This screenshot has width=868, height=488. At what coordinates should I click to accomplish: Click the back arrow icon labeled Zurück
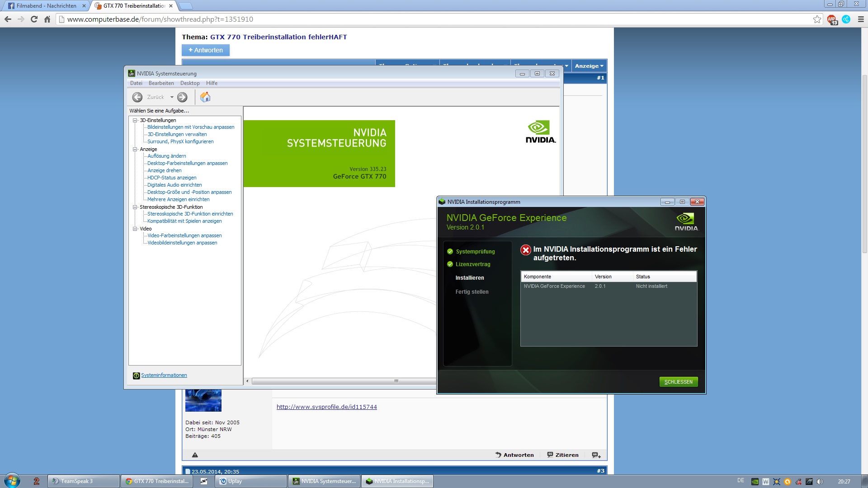137,97
